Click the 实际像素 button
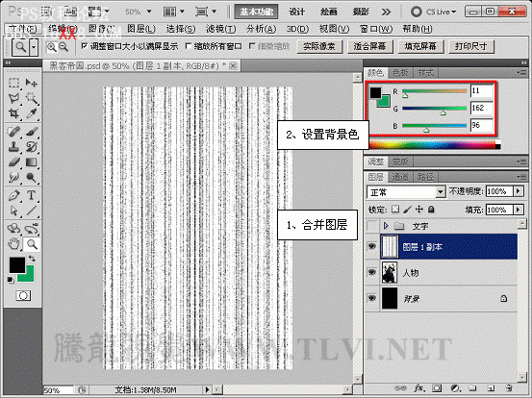The width and height of the screenshot is (532, 398). 319,46
